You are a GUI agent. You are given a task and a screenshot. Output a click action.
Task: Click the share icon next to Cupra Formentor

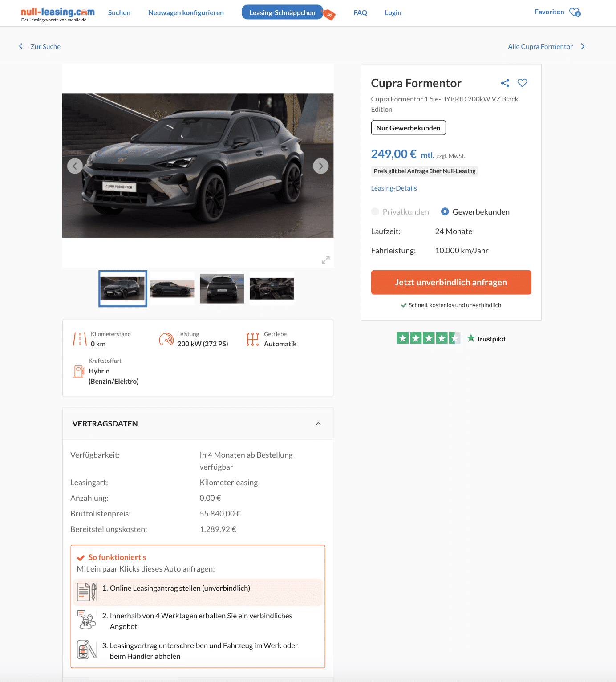[505, 83]
